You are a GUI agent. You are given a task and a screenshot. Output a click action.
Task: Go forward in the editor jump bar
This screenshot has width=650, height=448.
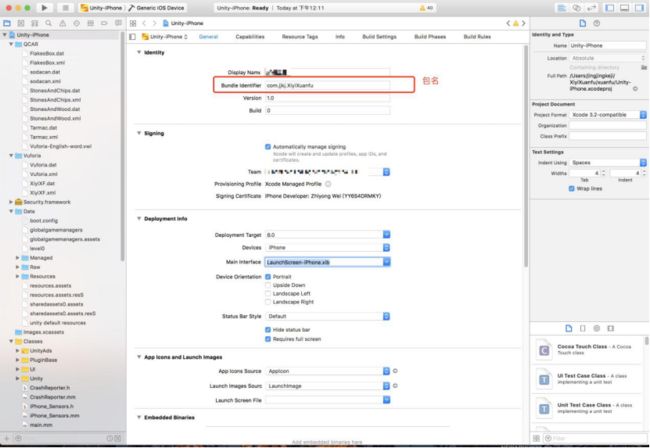(154, 23)
